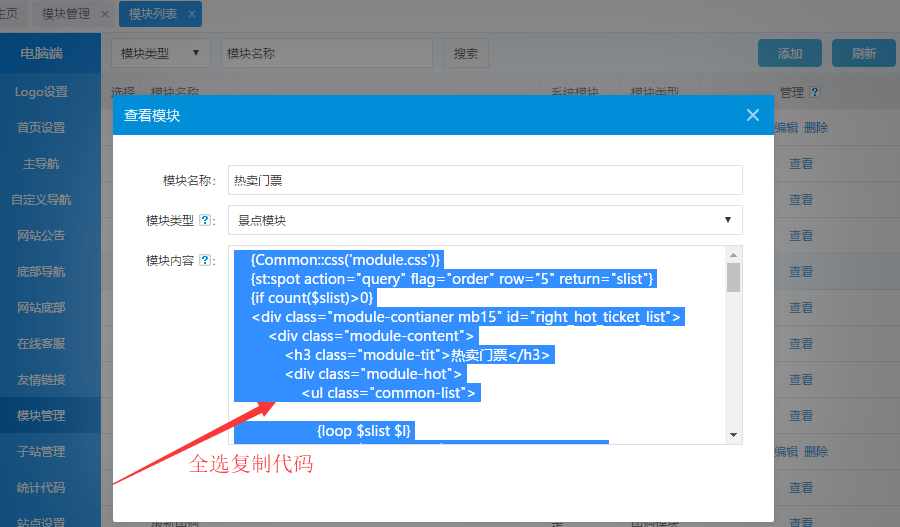
Task: Open 首页设置 from the sidebar
Action: (41, 128)
